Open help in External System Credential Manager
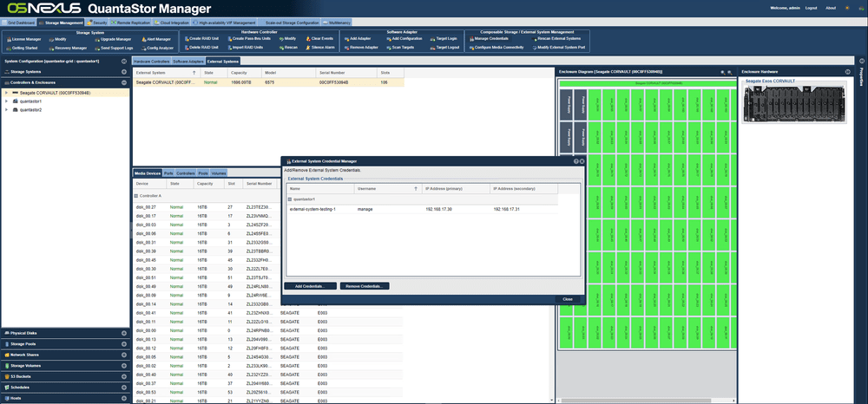868x404 pixels. coord(575,161)
